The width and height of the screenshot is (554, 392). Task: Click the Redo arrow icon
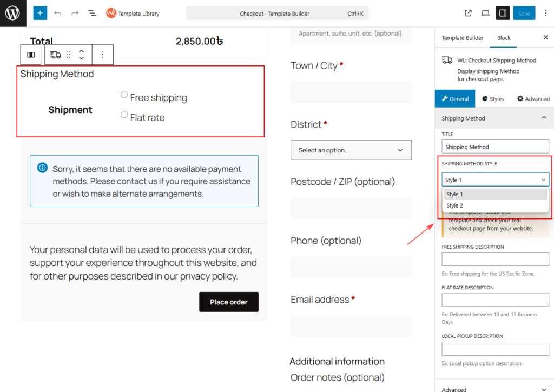75,13
